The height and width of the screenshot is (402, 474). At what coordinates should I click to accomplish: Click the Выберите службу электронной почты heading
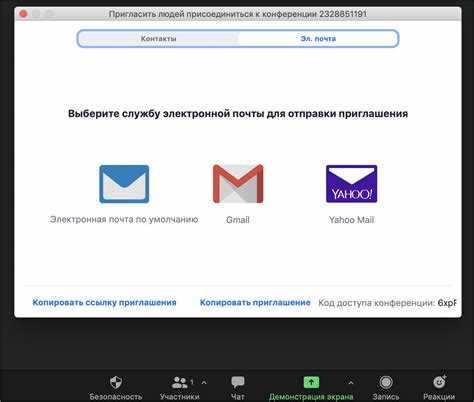(238, 114)
